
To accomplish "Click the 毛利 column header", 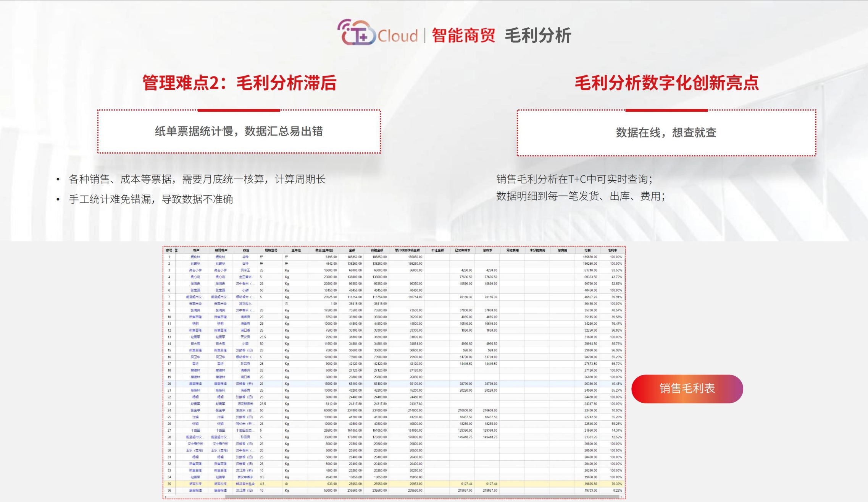I will (x=587, y=250).
